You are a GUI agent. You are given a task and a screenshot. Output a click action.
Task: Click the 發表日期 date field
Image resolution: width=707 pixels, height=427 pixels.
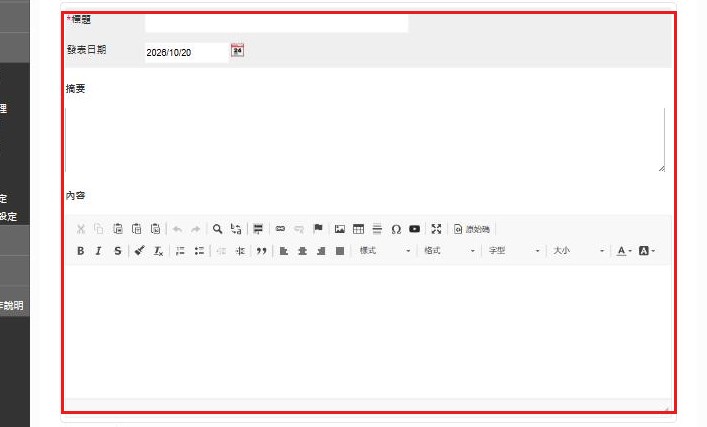tap(187, 52)
